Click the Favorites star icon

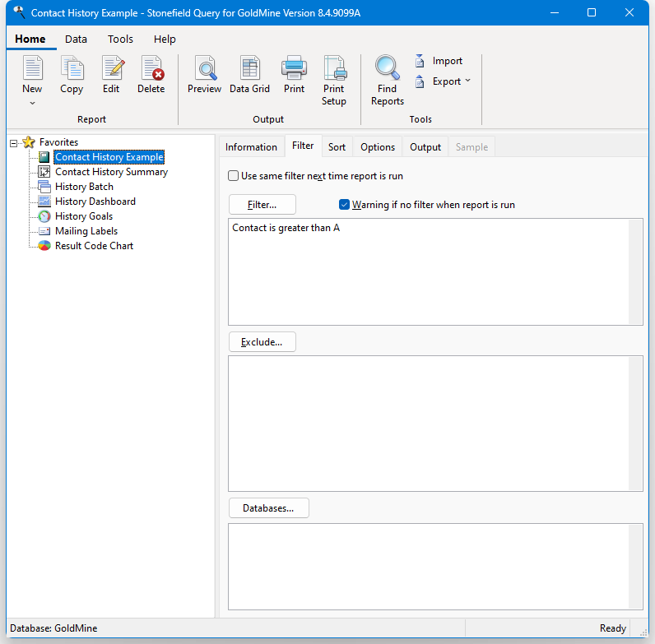pos(29,142)
